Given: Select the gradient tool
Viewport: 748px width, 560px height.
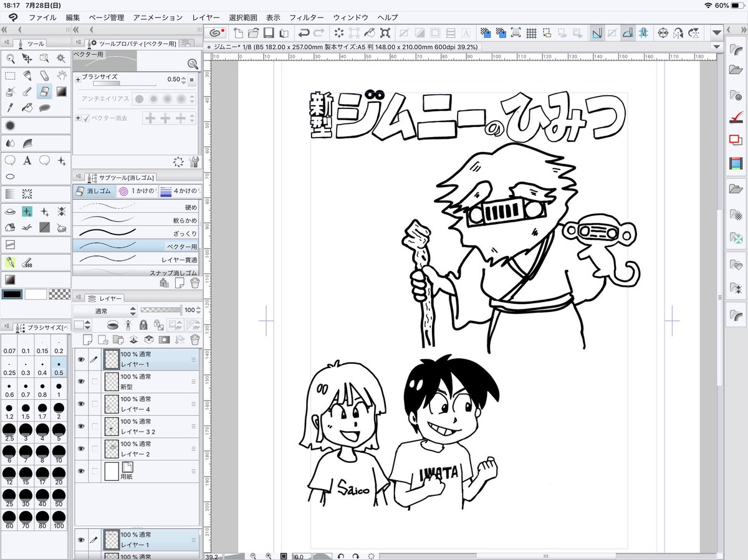Looking at the screenshot, I should coord(61,92).
